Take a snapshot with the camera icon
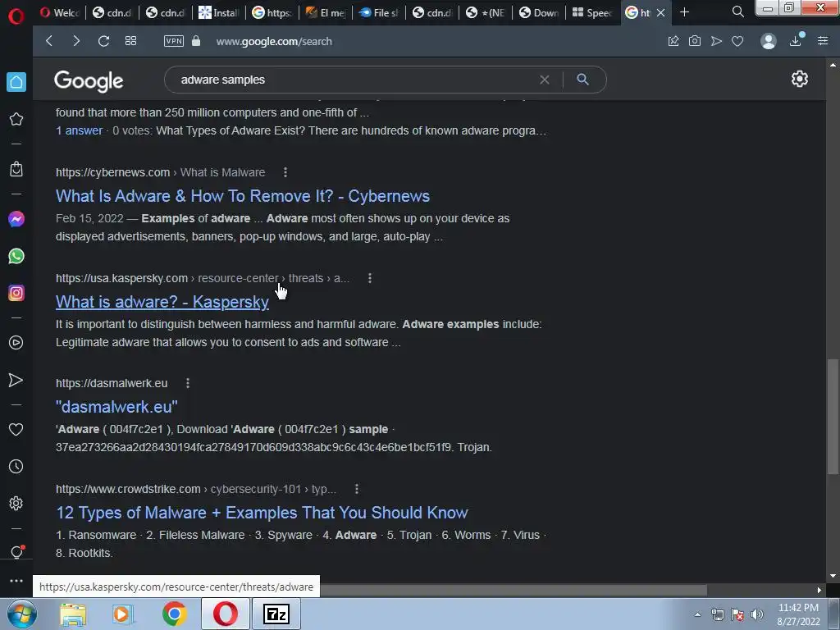 [x=695, y=41]
